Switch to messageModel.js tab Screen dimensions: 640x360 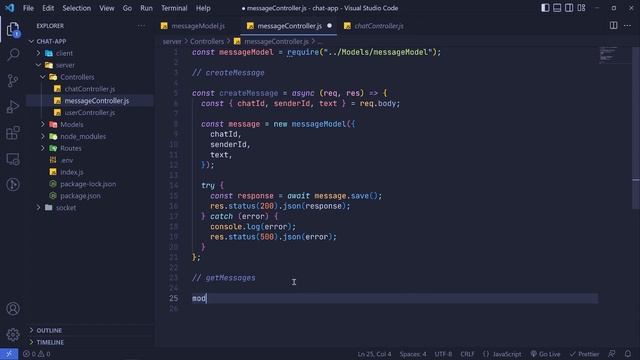pyautogui.click(x=198, y=26)
